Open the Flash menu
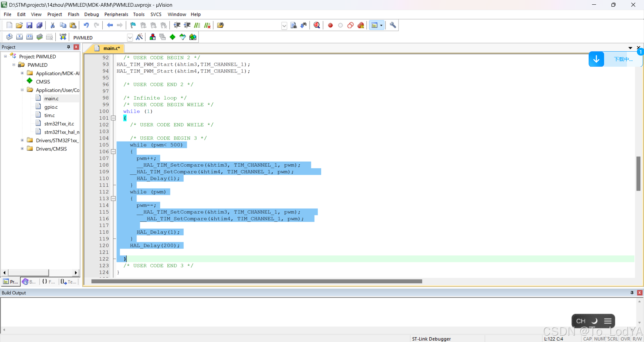The width and height of the screenshot is (644, 342). point(73,14)
